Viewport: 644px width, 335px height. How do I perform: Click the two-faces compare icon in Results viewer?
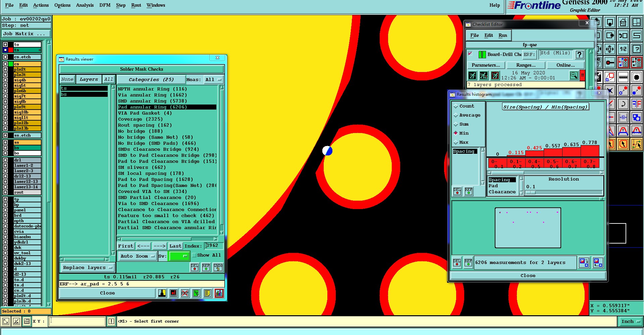click(x=162, y=293)
